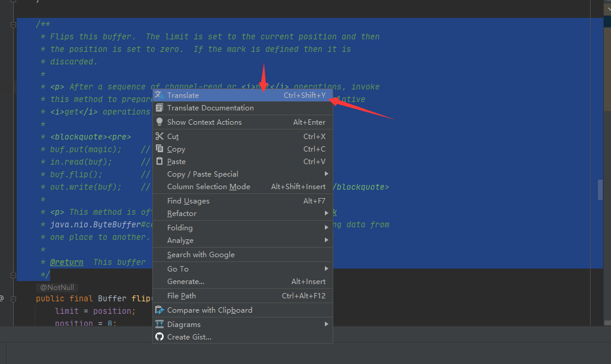This screenshot has height=364, width=611.
Task: Toggle the fold marker at comment end
Action: point(13,275)
